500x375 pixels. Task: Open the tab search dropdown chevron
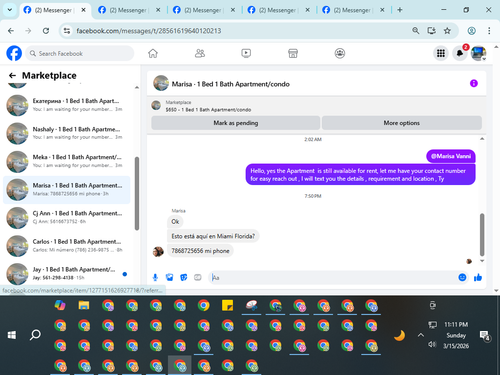(10, 10)
